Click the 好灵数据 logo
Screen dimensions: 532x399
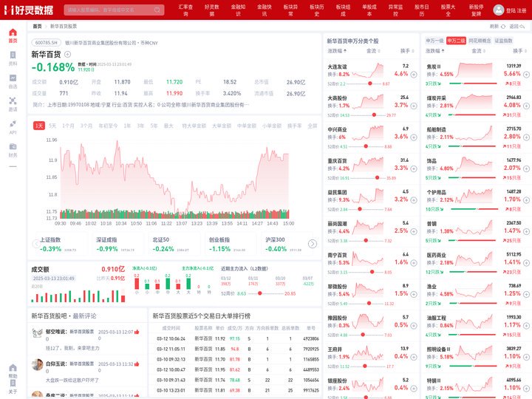point(29,10)
